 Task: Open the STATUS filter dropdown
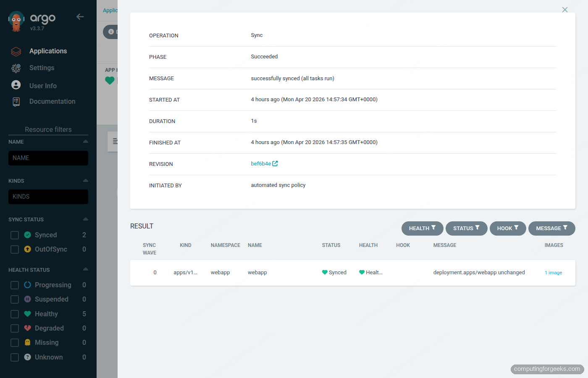click(466, 228)
